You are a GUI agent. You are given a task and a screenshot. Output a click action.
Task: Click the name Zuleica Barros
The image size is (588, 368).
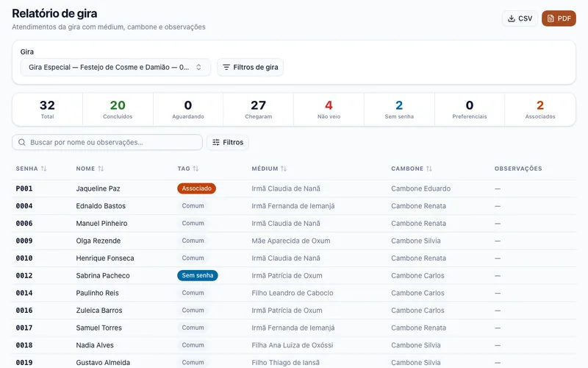pyautogui.click(x=99, y=311)
